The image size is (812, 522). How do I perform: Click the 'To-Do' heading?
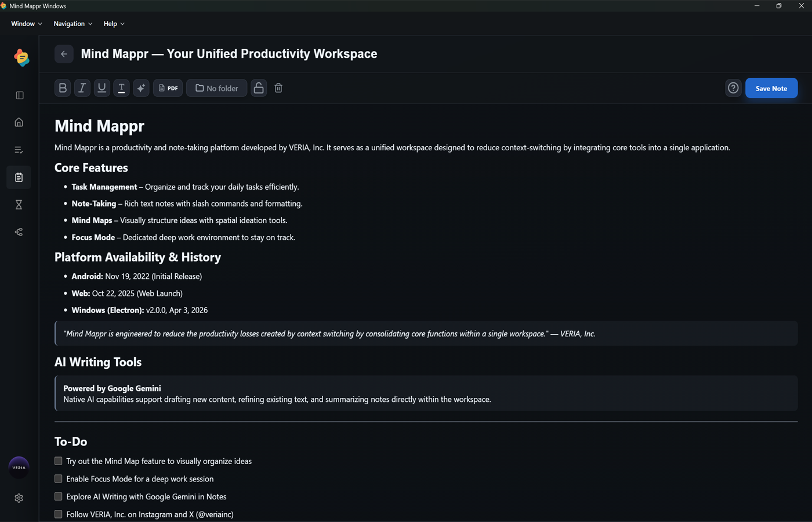(x=71, y=442)
